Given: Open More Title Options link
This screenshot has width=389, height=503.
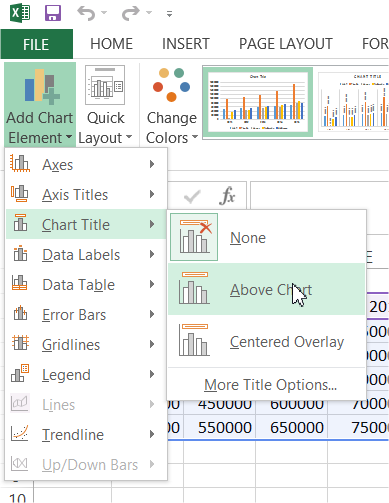Looking at the screenshot, I should (x=270, y=385).
